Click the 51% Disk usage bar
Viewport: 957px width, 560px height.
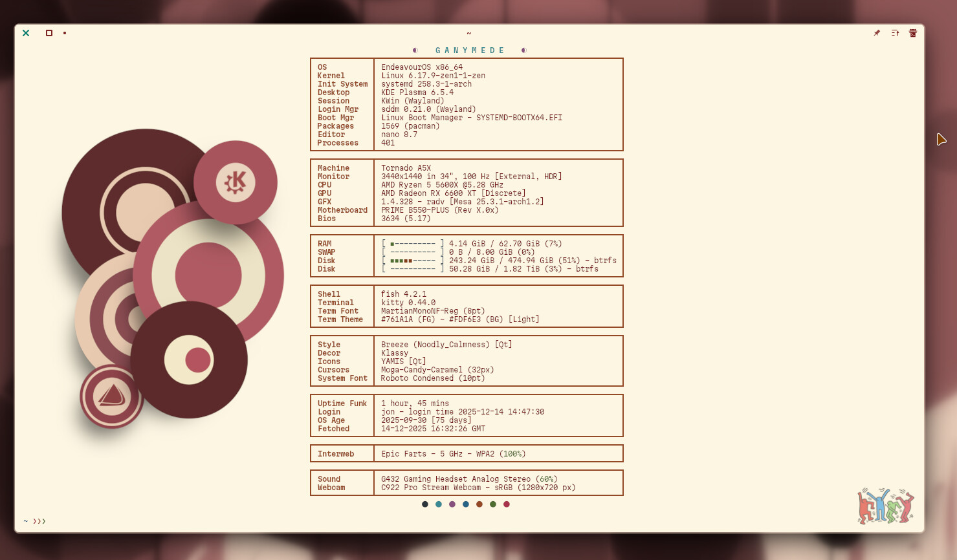click(x=413, y=261)
